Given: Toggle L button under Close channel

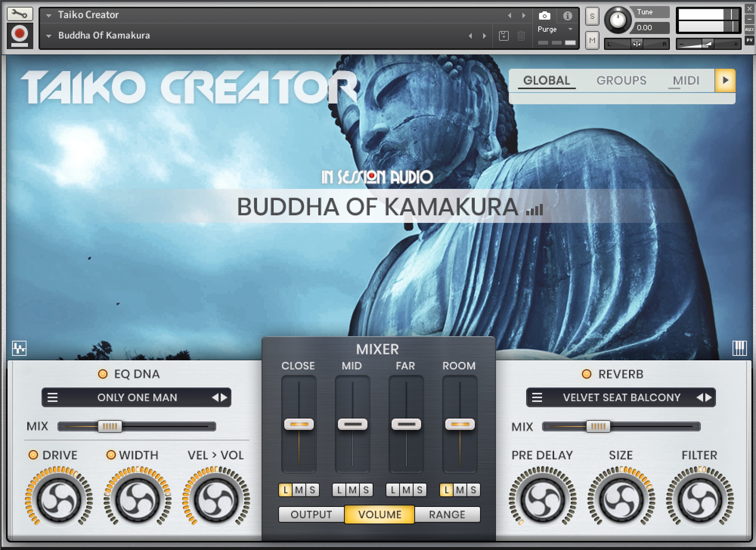Looking at the screenshot, I should point(285,490).
